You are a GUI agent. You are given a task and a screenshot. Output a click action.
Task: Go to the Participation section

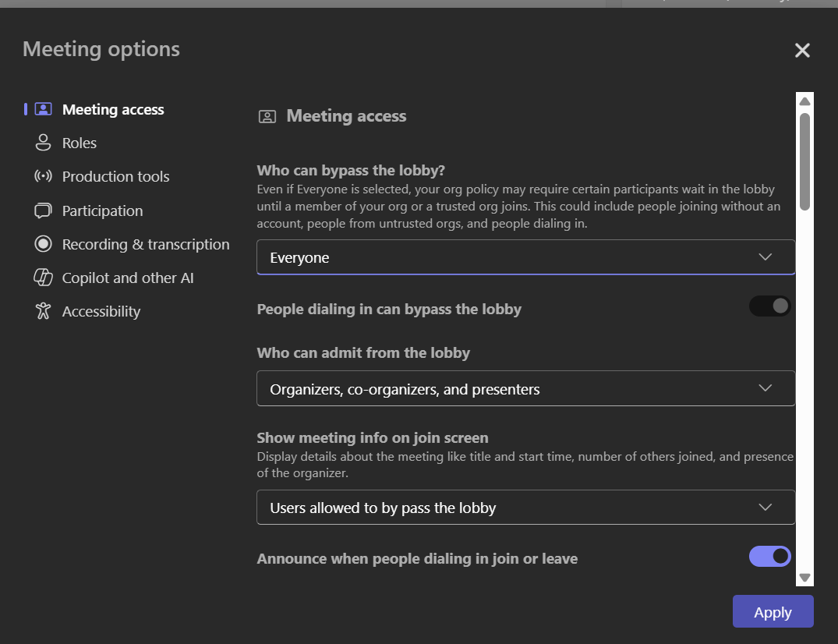point(103,211)
